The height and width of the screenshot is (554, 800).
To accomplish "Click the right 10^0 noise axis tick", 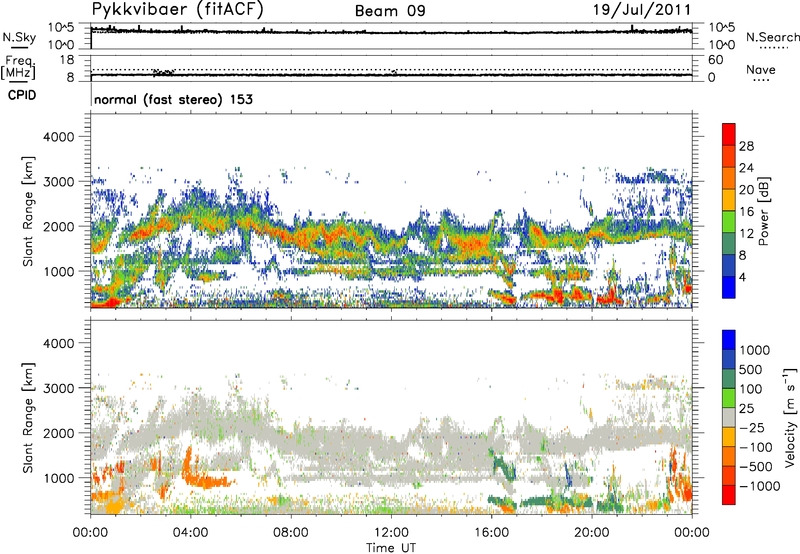I will [721, 45].
